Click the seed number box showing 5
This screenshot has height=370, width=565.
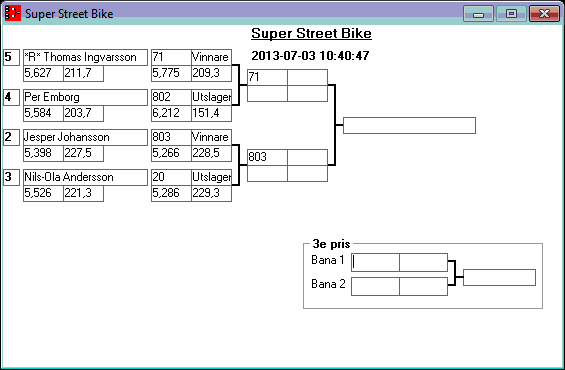coord(12,57)
